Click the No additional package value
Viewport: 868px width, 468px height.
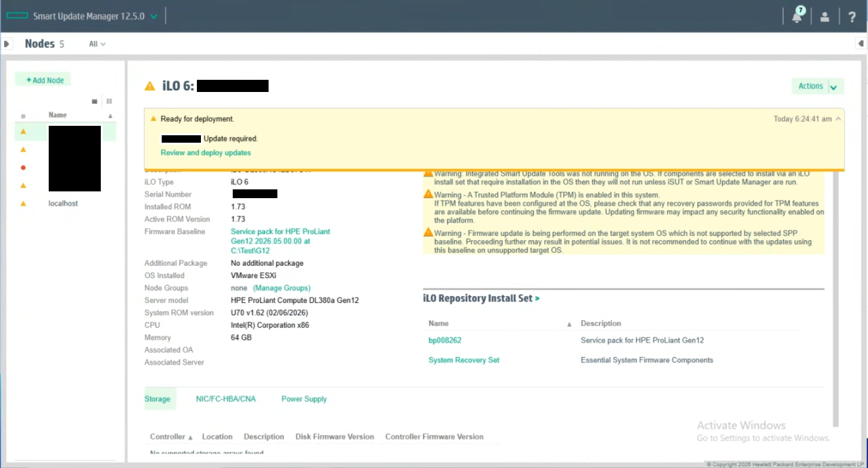(x=267, y=263)
